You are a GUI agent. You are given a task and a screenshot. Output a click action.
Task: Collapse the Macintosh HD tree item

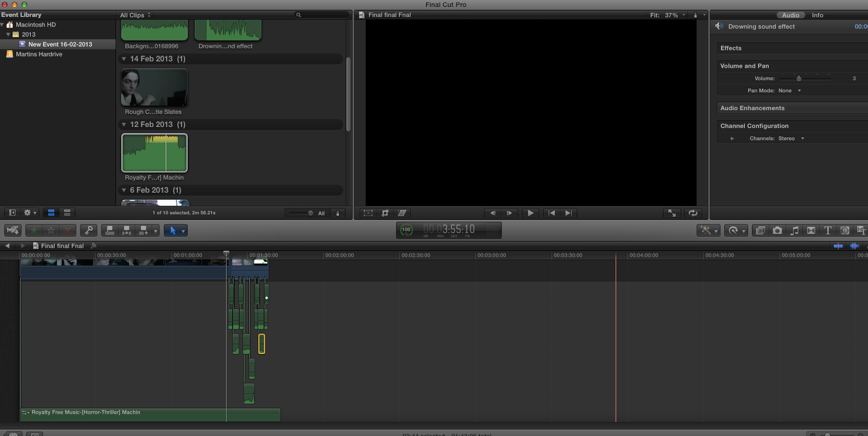(x=3, y=25)
